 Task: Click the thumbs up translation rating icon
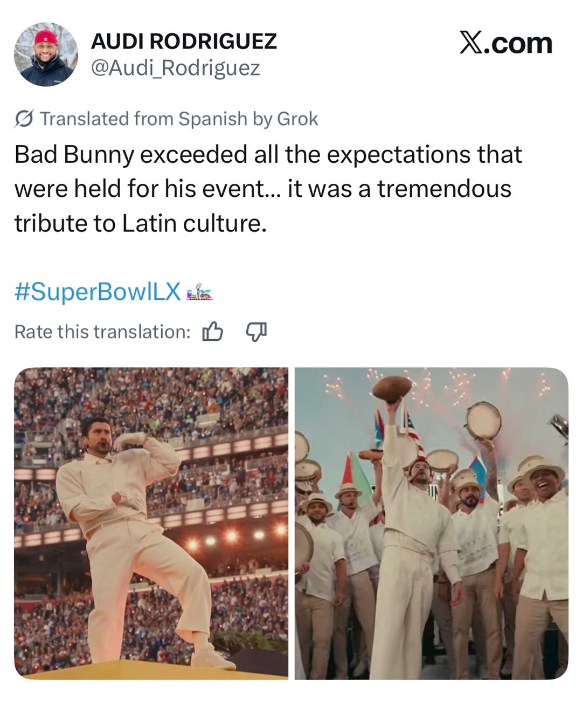(x=212, y=332)
